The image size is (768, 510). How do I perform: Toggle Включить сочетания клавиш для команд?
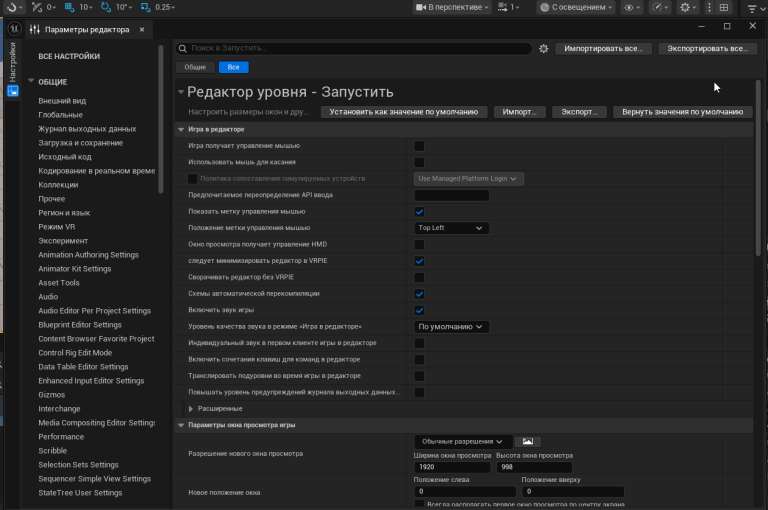coord(419,360)
